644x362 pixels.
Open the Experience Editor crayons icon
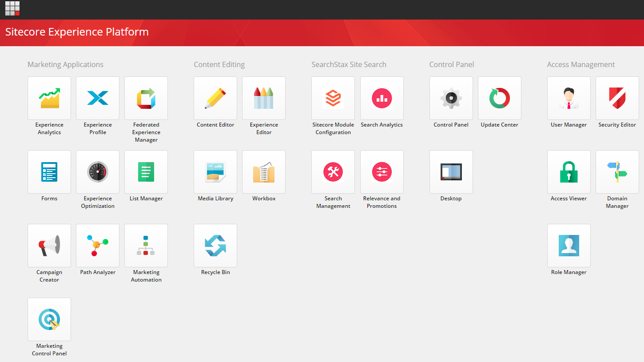click(x=263, y=98)
